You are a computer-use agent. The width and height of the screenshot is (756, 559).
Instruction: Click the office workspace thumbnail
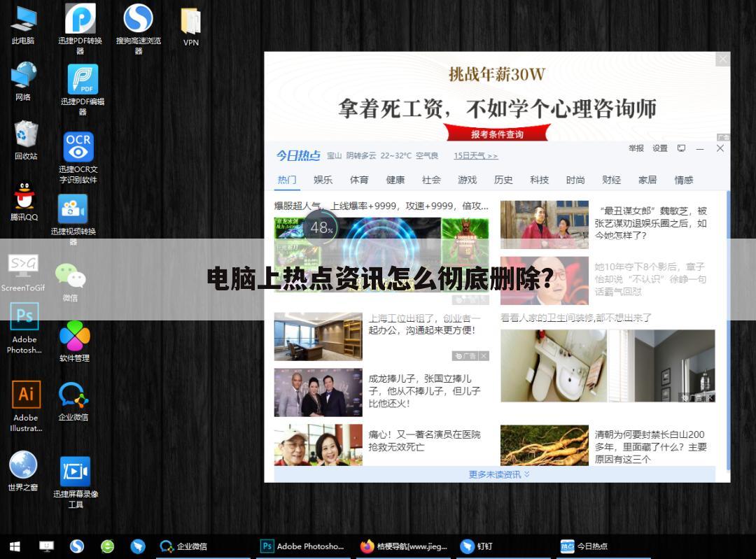pyautogui.click(x=318, y=337)
